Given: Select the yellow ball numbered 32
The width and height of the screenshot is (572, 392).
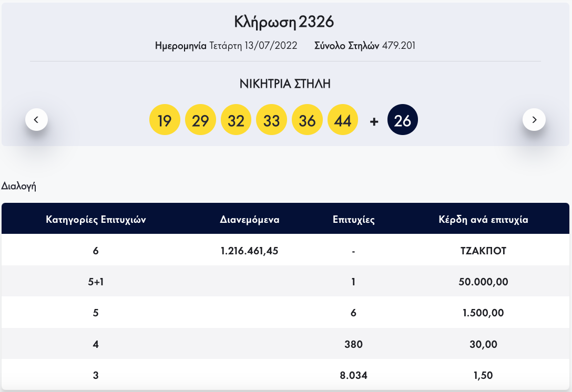Looking at the screenshot, I should point(236,119).
